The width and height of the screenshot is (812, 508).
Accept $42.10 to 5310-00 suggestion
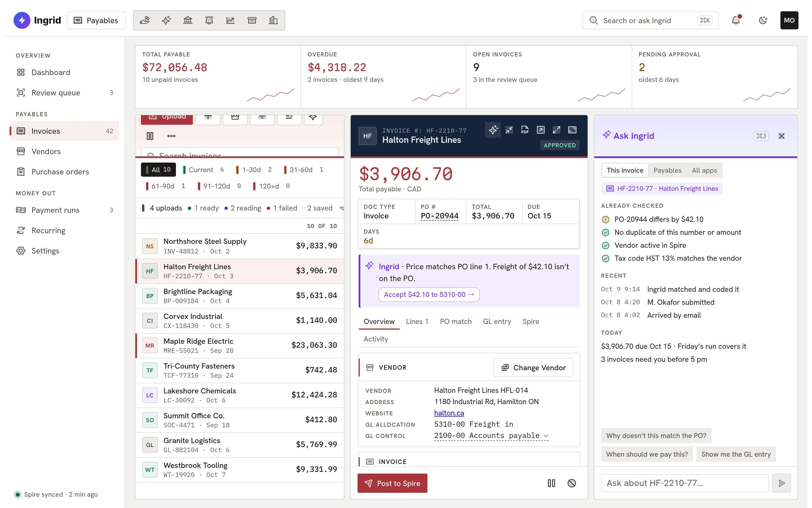coord(429,295)
